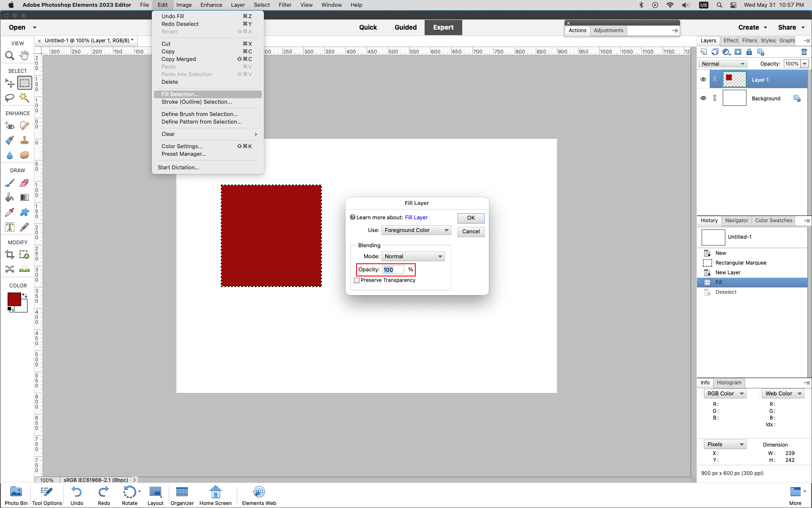Open the blending Mode dropdown

(x=413, y=256)
